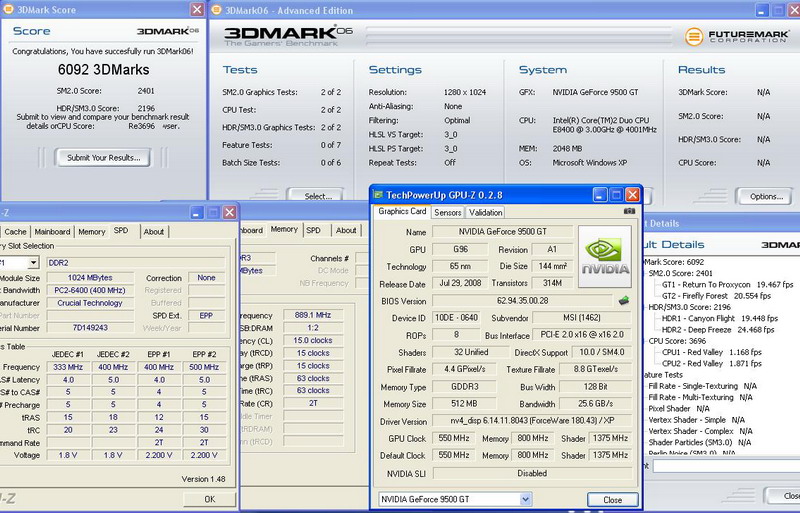Select HDR2 - Deep Freeze result row
Viewport: 800px width, 513px height.
[718, 330]
